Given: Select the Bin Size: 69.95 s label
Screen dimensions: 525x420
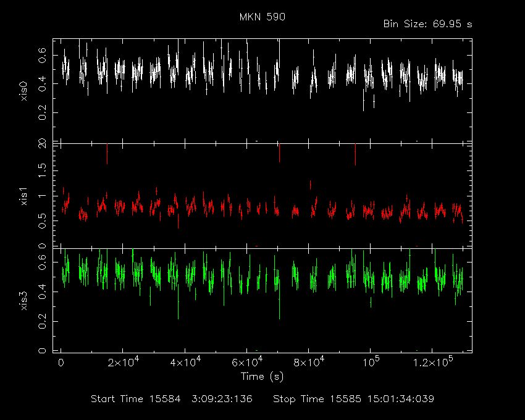Looking at the screenshot, I should click(427, 24).
